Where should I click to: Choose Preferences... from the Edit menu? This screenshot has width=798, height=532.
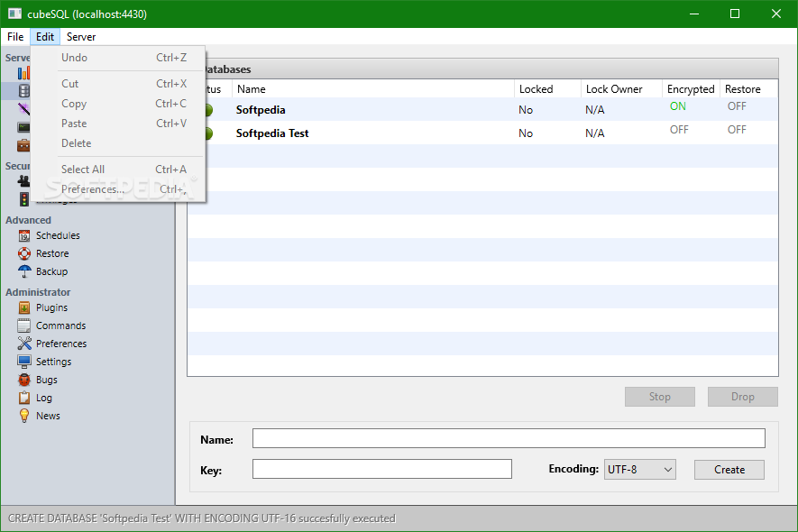coord(118,188)
